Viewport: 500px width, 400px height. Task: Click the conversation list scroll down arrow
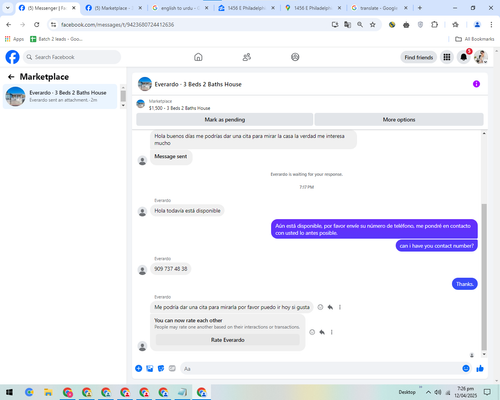(x=123, y=105)
